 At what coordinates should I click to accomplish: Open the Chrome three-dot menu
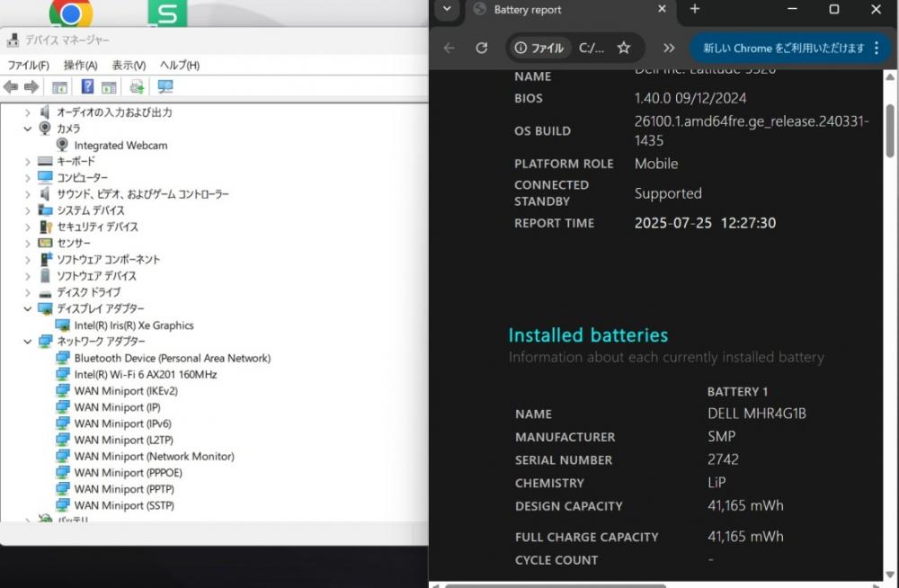[876, 49]
